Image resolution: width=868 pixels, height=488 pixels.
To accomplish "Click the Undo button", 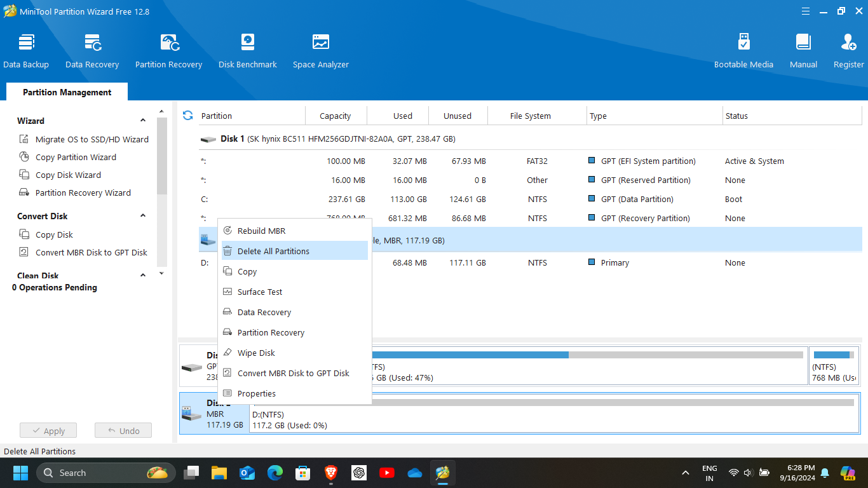I will [x=123, y=431].
